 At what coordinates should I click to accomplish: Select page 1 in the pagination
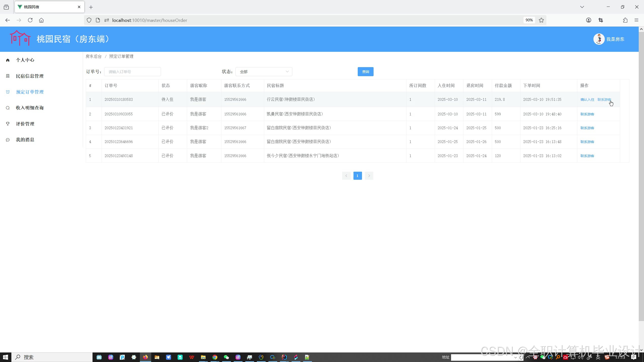pos(357,176)
